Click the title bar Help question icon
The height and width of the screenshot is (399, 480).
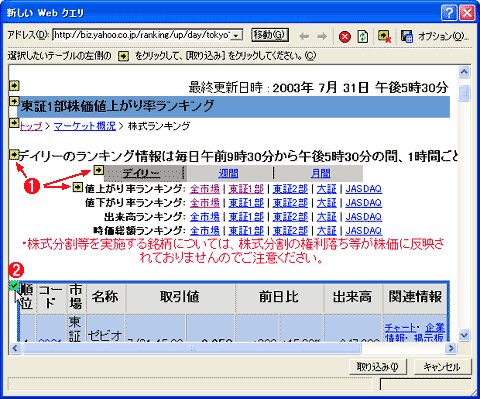[x=449, y=13]
